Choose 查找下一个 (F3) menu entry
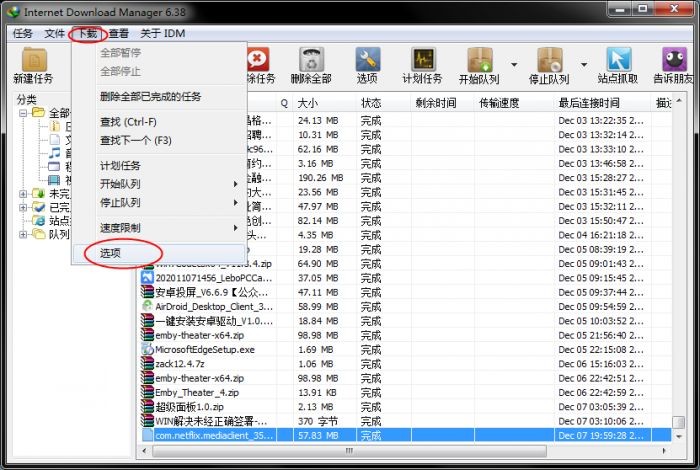Image resolution: width=700 pixels, height=470 pixels. click(x=159, y=141)
